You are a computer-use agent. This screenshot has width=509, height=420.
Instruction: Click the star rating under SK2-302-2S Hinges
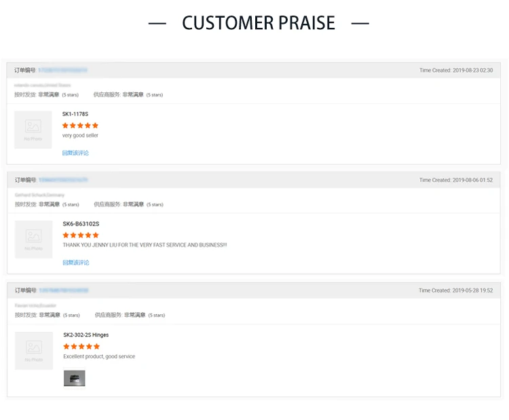tap(81, 347)
